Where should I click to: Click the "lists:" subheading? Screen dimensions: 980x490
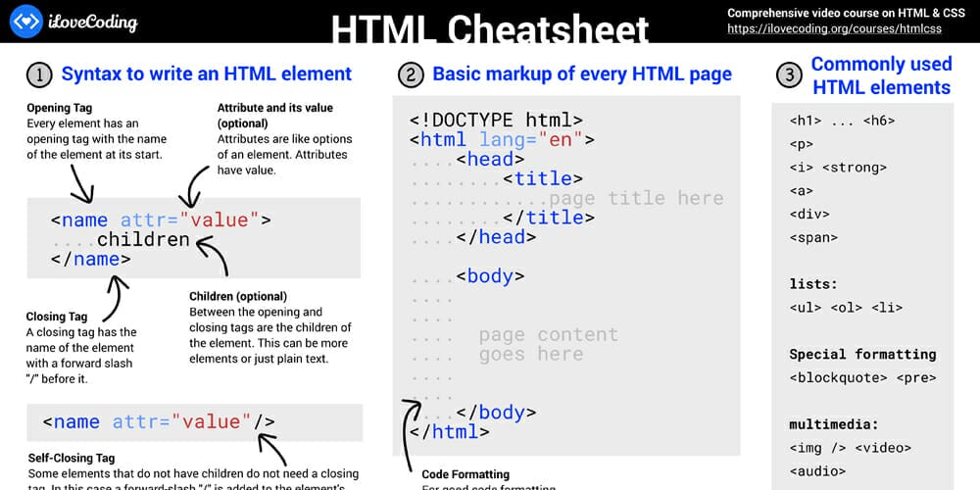813,284
